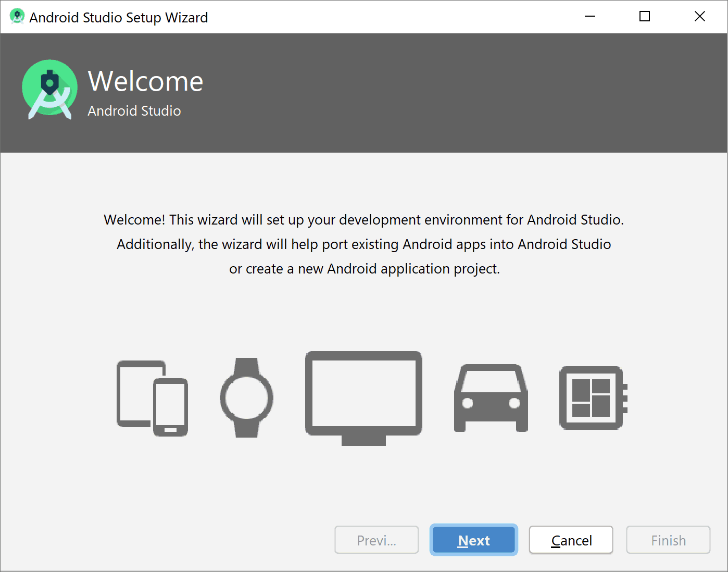Click the Android Things board icon

click(593, 398)
